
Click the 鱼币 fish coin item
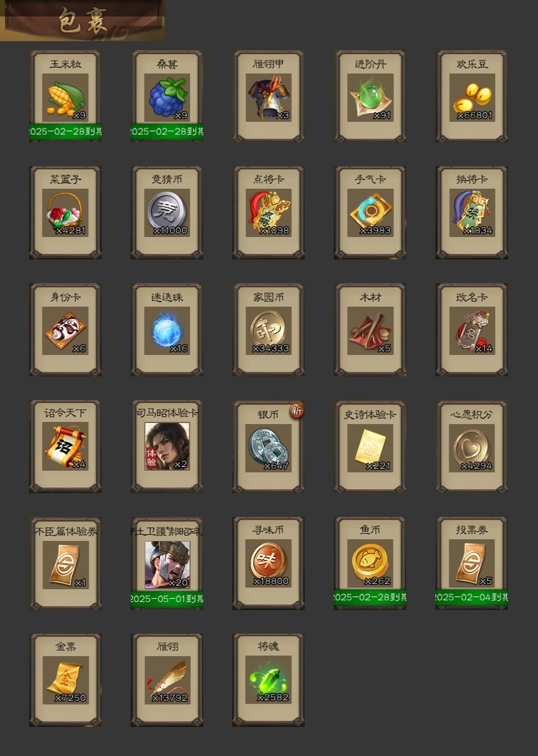tap(370, 563)
